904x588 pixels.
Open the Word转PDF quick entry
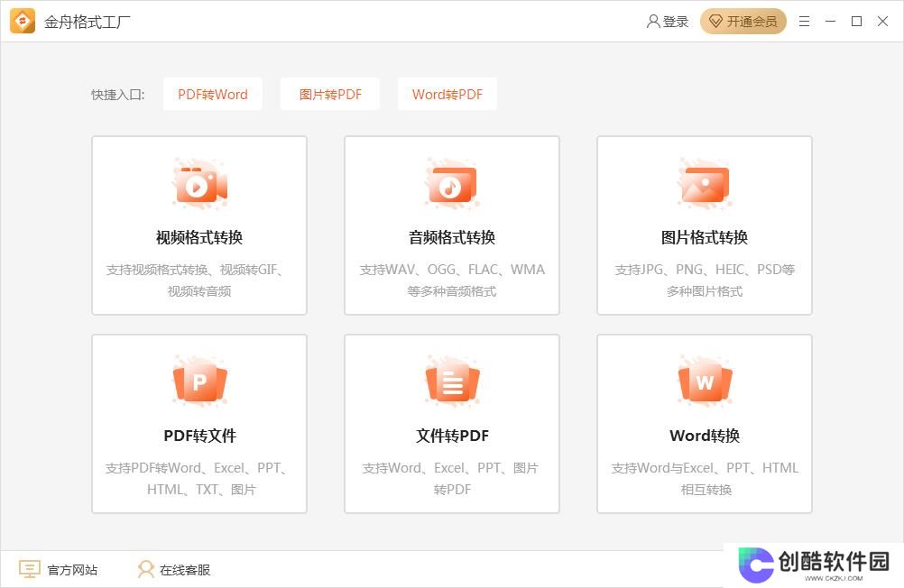[x=447, y=94]
